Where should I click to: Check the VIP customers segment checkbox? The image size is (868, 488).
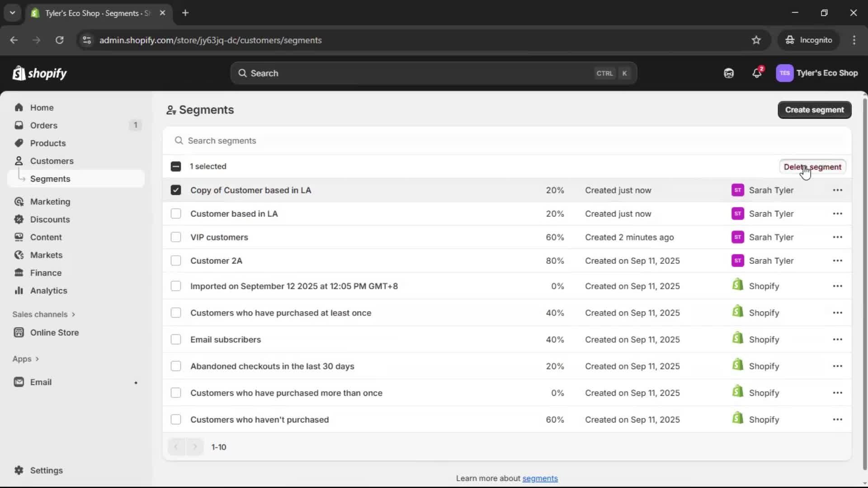(176, 237)
